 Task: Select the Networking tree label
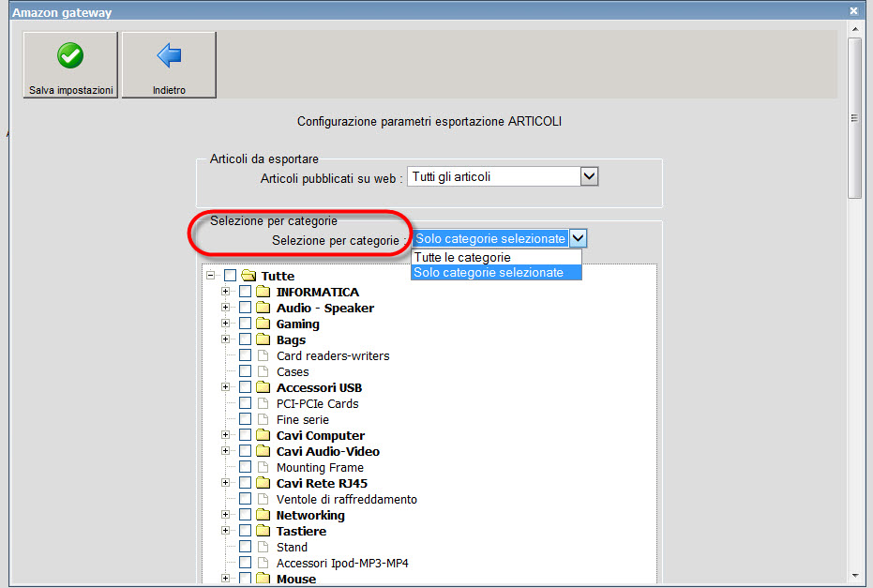pos(310,516)
